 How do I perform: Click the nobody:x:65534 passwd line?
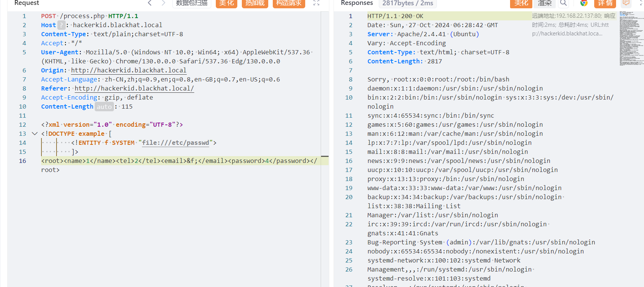tap(476, 252)
